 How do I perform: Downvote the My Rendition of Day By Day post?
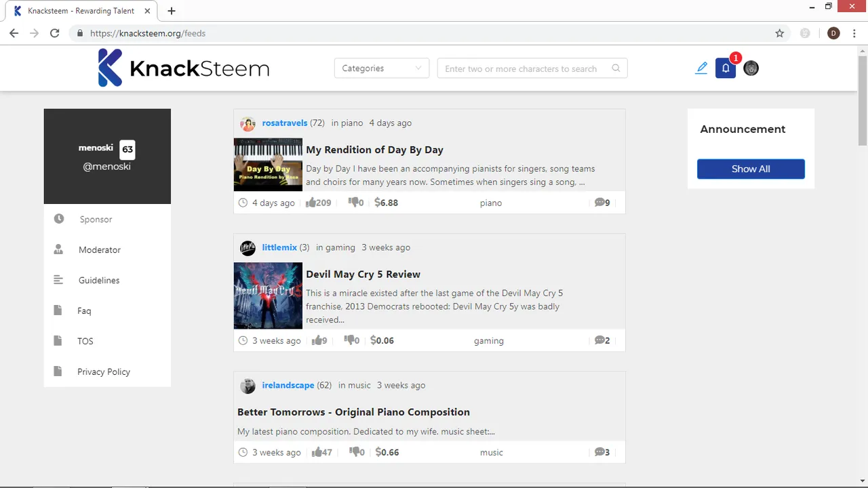(x=353, y=203)
